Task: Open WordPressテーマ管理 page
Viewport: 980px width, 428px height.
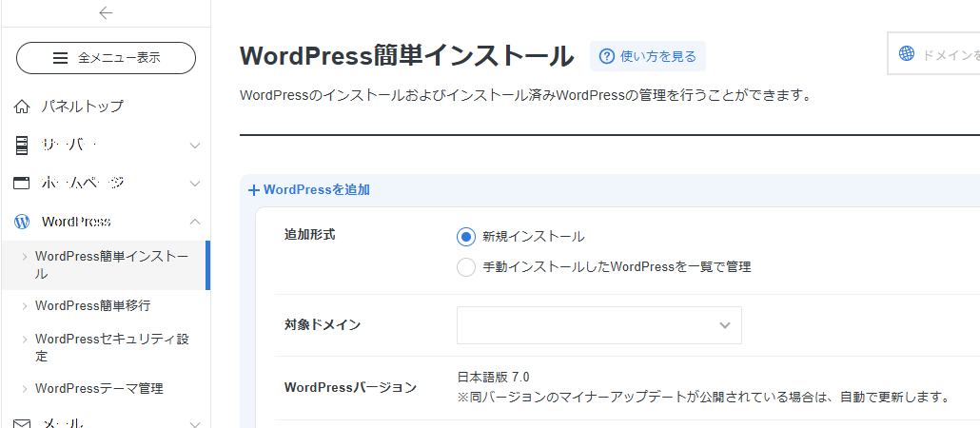Action: pos(99,389)
